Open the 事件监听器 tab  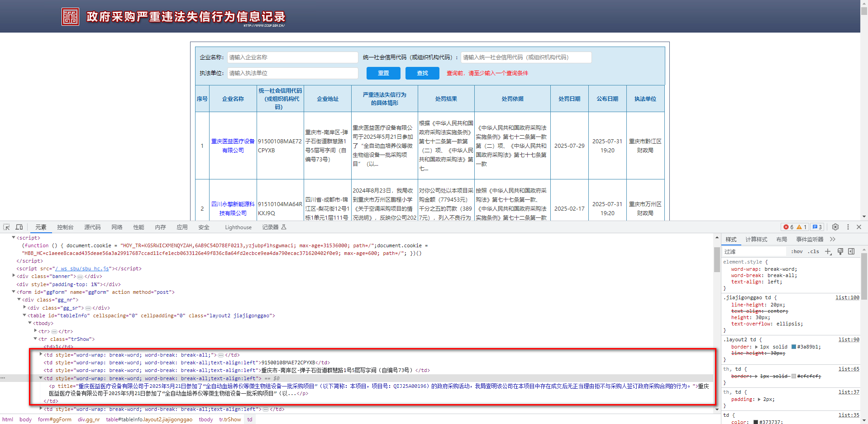pos(810,239)
